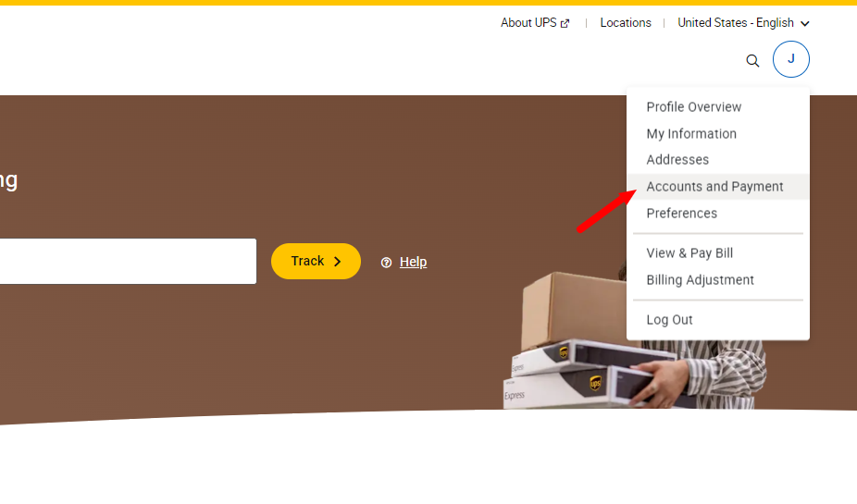Expand the United States - English language dropdown
This screenshot has height=504, width=857.
743,23
